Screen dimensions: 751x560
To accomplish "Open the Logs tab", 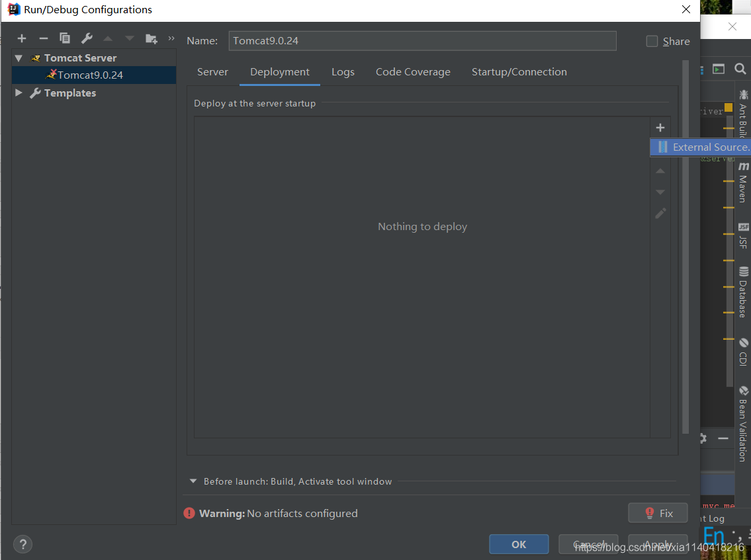I will 343,72.
